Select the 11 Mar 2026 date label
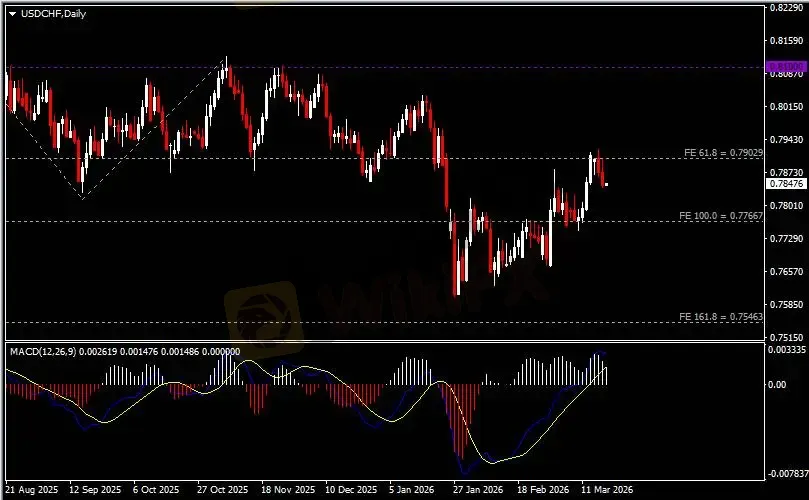 (x=607, y=490)
